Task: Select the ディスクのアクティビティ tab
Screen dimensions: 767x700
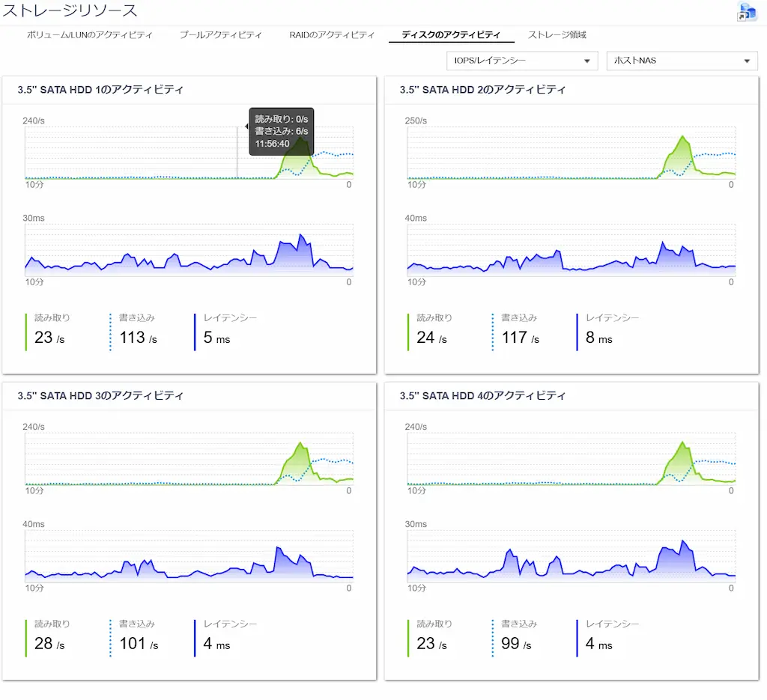Action: (x=451, y=34)
